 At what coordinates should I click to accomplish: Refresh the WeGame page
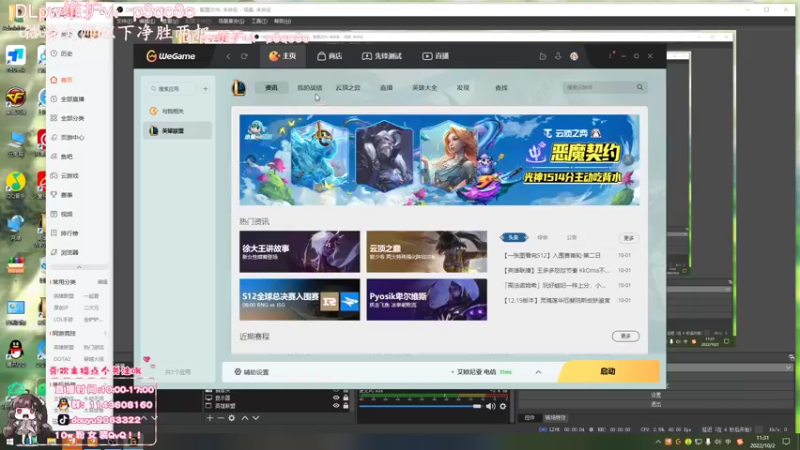click(x=244, y=56)
